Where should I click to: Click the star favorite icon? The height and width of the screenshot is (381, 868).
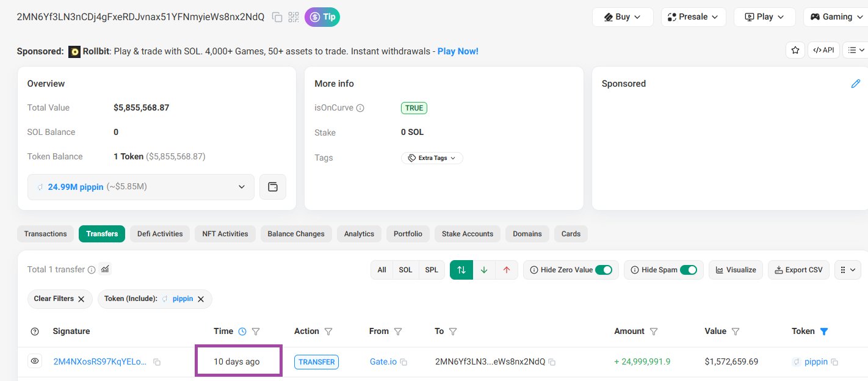(795, 50)
